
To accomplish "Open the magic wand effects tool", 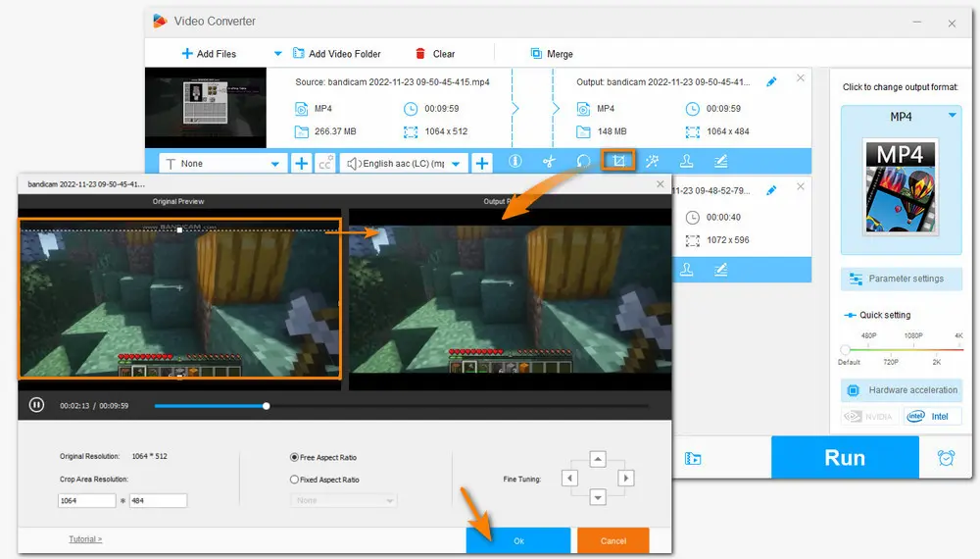I will pyautogui.click(x=652, y=161).
